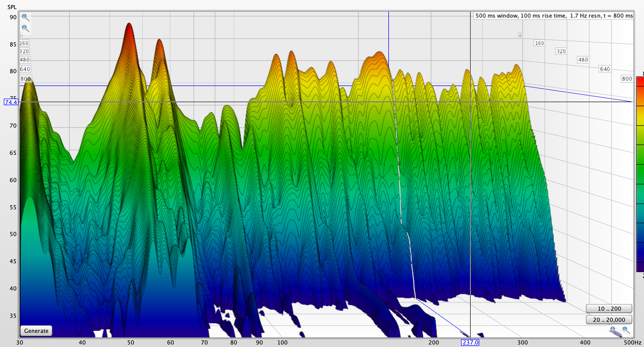
Task: Click the 35 tick on the SPL axis
Action: click(13, 316)
